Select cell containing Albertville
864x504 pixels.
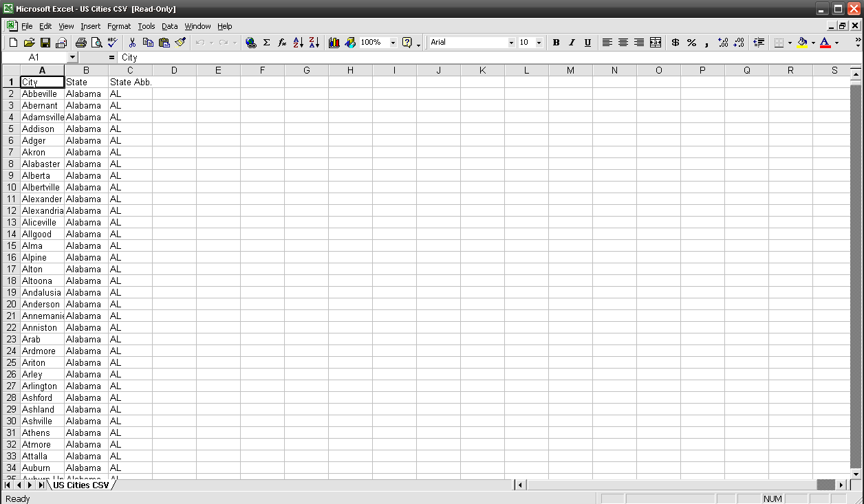43,187
